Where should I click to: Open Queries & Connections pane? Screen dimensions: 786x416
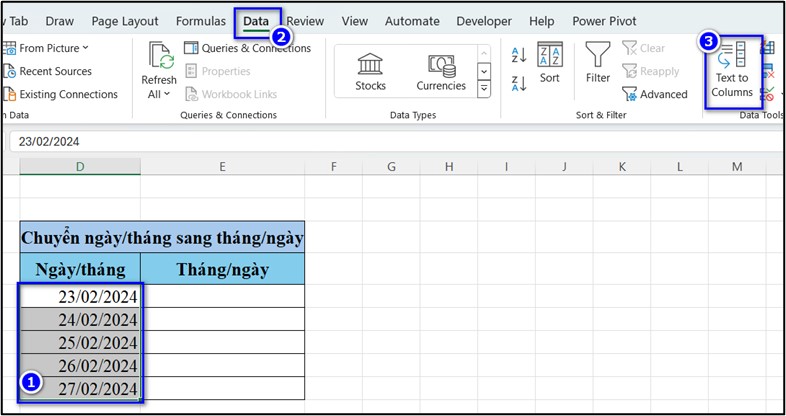[x=247, y=48]
